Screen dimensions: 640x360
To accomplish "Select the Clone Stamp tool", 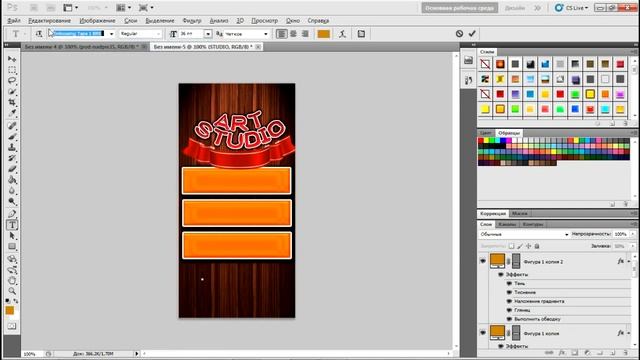I will coord(12,147).
